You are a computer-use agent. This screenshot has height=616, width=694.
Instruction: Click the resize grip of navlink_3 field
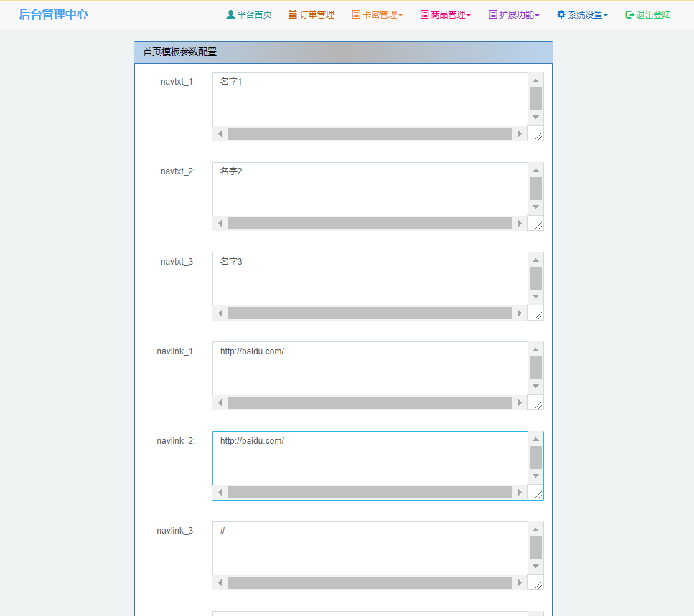coord(538,585)
